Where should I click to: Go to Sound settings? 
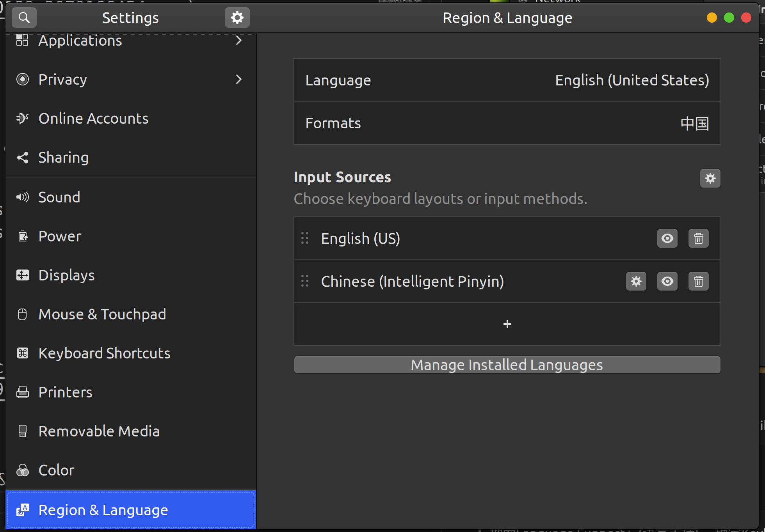click(59, 197)
